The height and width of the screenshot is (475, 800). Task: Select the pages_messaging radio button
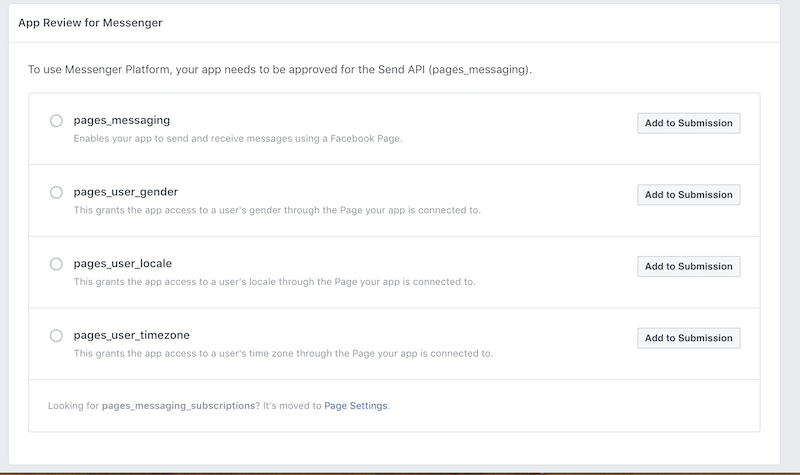click(56, 121)
